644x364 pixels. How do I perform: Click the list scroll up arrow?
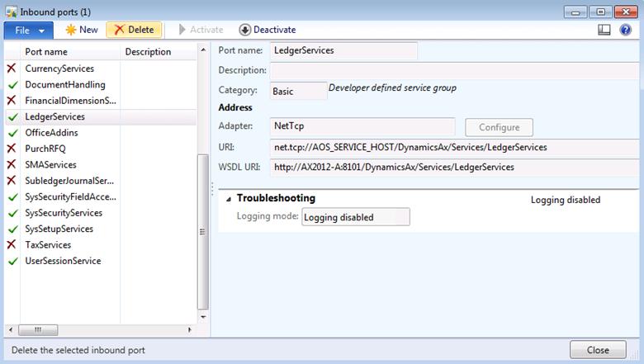[x=203, y=50]
